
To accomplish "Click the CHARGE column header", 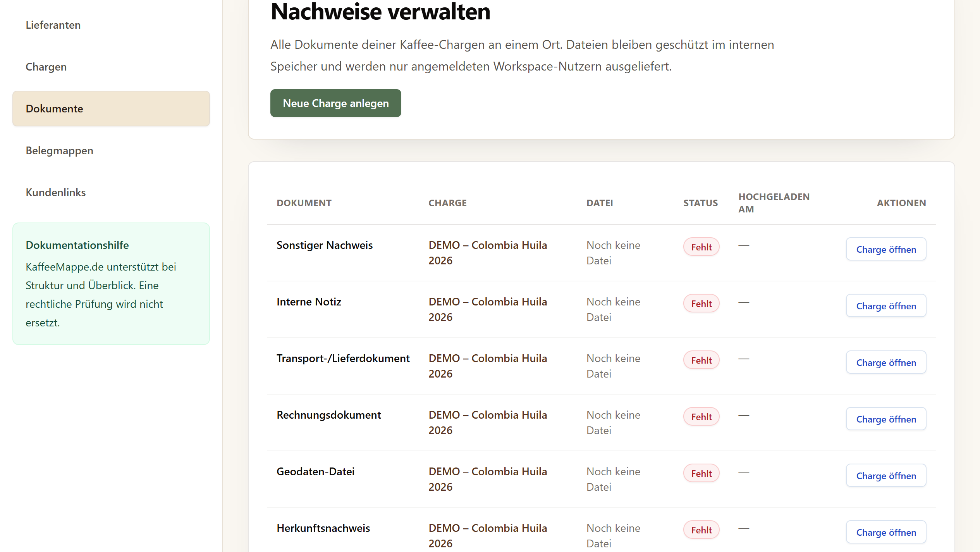I will click(x=447, y=203).
